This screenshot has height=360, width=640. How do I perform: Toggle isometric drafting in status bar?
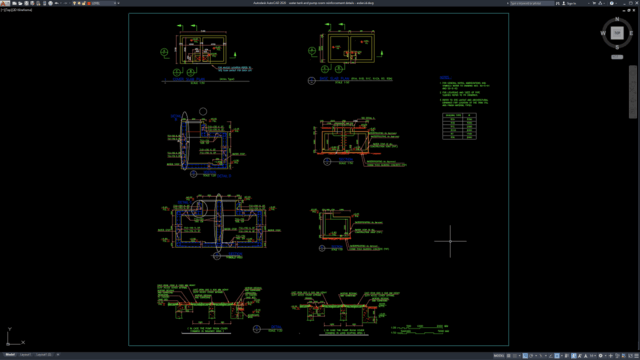(541, 356)
